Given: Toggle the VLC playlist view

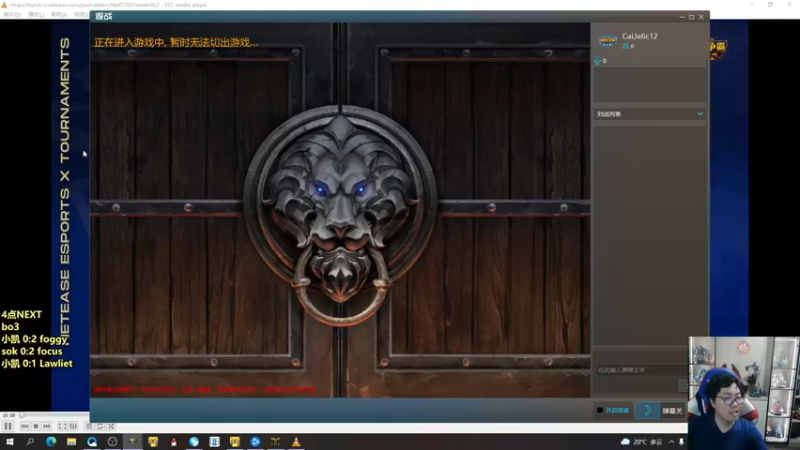Looking at the screenshot, I should point(89,427).
